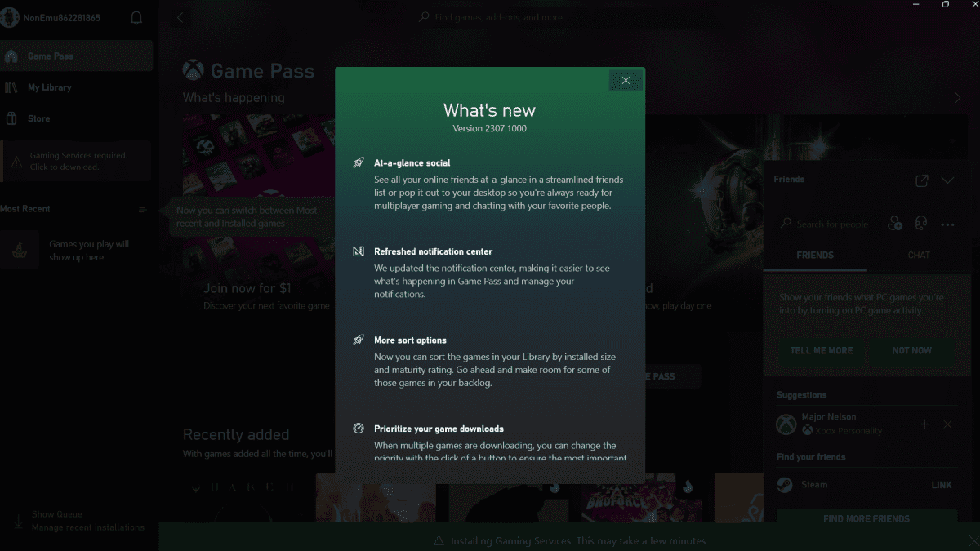This screenshot has height=551, width=980.
Task: Click the 'Version 2307.1000' text
Action: coord(490,128)
